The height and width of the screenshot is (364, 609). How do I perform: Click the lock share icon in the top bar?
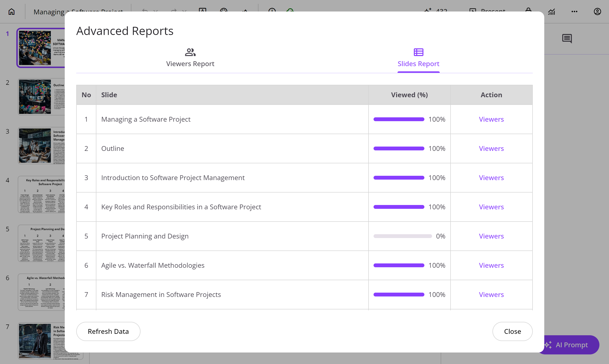click(528, 10)
